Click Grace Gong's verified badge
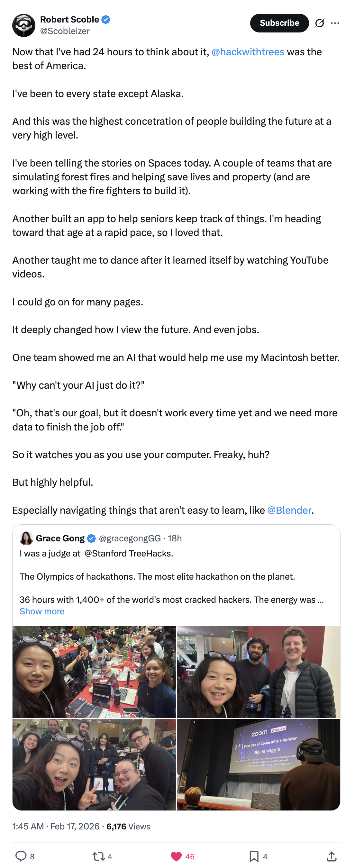This screenshot has width=355, height=868. (x=91, y=538)
